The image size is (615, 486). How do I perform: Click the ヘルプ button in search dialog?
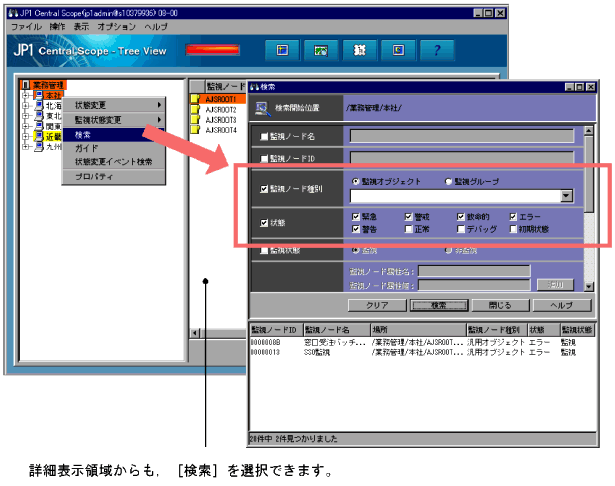(562, 305)
